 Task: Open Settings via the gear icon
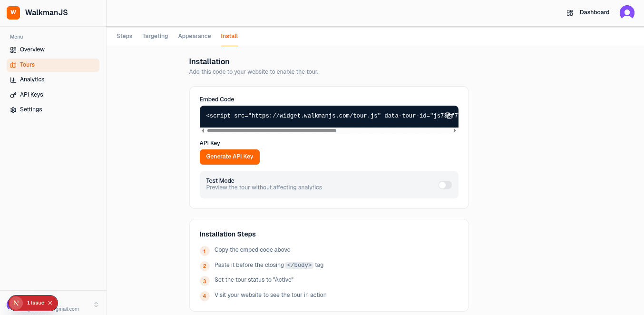tap(13, 109)
